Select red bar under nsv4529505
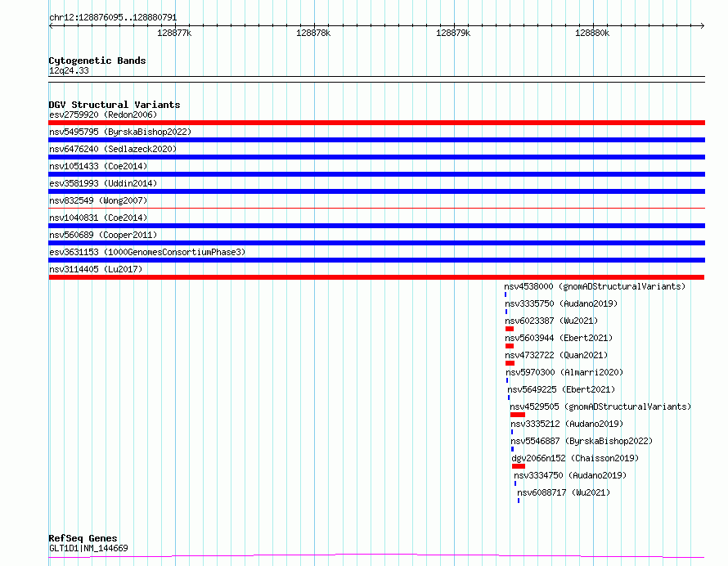728x566 pixels. [518, 415]
